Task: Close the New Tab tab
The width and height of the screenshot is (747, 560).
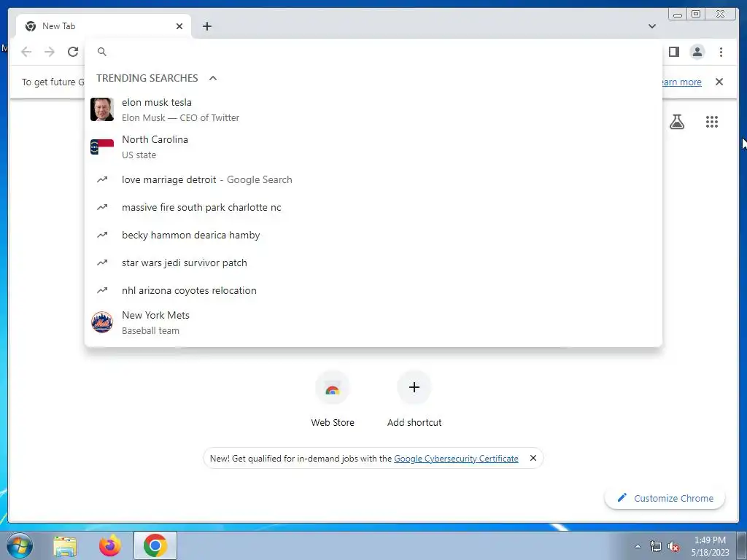Action: (x=179, y=26)
